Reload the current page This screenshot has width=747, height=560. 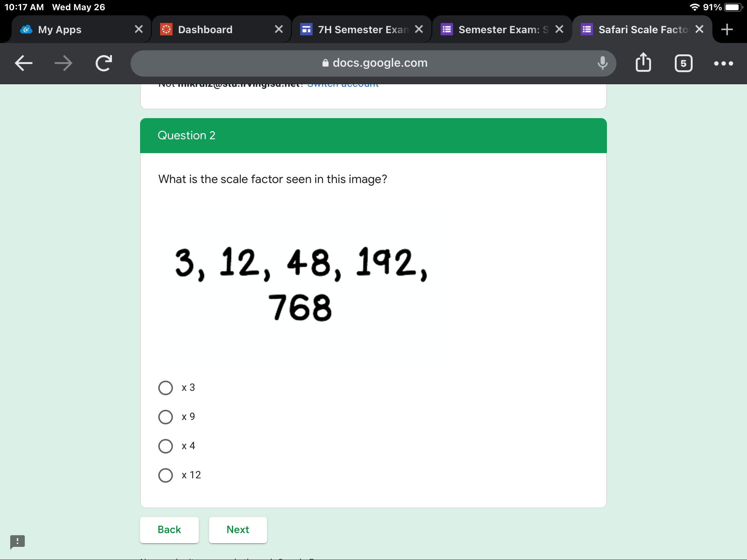coord(104,63)
